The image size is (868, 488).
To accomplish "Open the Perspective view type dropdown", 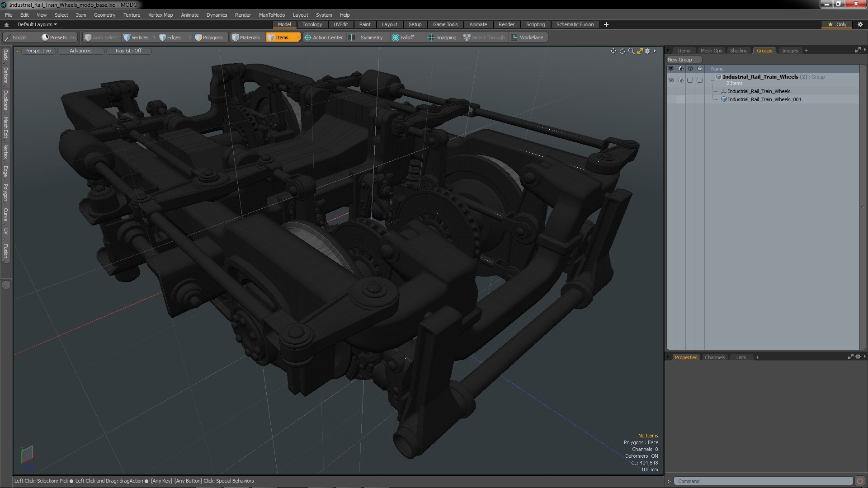I will point(38,51).
